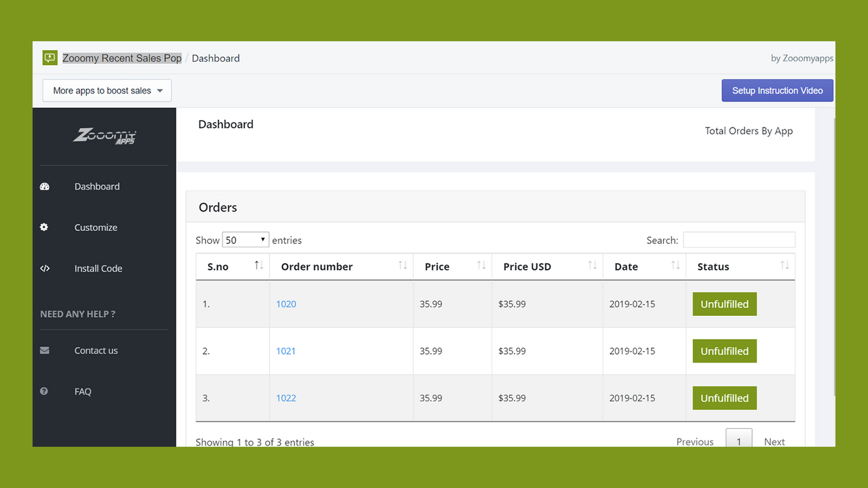Click Total Orders By App text

pos(749,131)
